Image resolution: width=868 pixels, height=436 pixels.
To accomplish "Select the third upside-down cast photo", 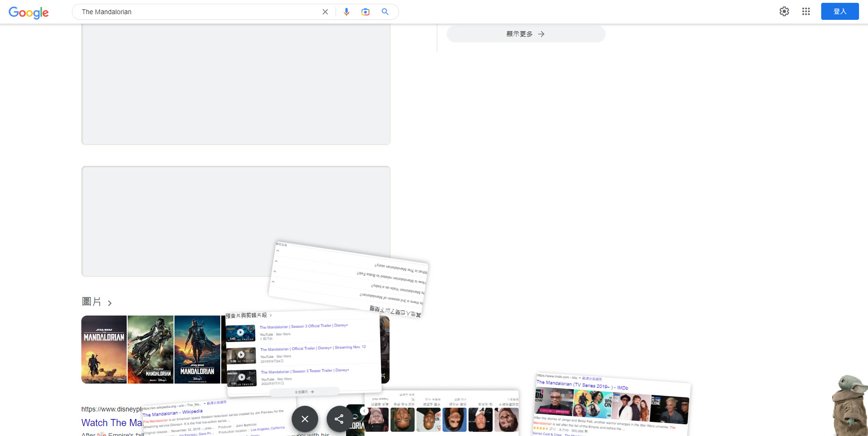I will (429, 419).
